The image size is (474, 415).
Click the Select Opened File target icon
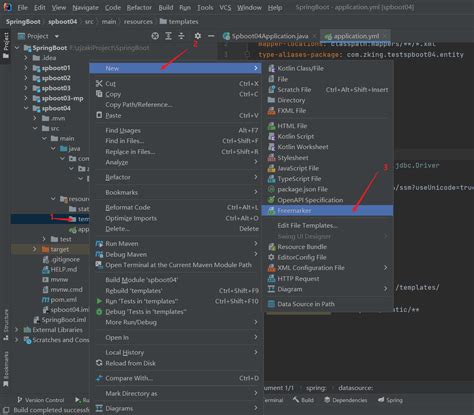155,36
